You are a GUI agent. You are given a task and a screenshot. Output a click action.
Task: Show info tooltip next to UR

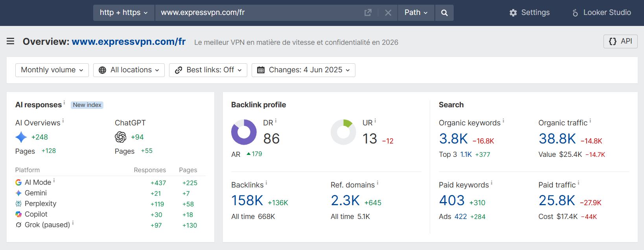click(x=375, y=121)
